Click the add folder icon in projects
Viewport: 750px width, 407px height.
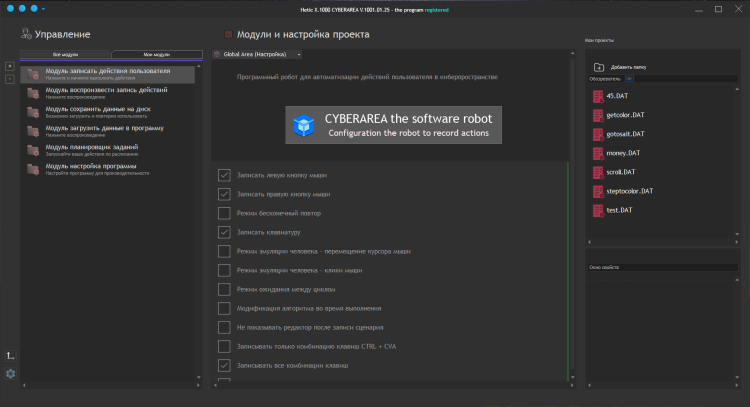[x=598, y=67]
